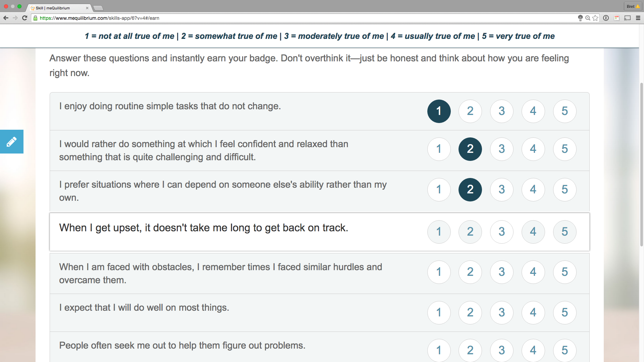Select 4 for 'faced with obstacles' question
The image size is (644, 362).
pos(533,272)
